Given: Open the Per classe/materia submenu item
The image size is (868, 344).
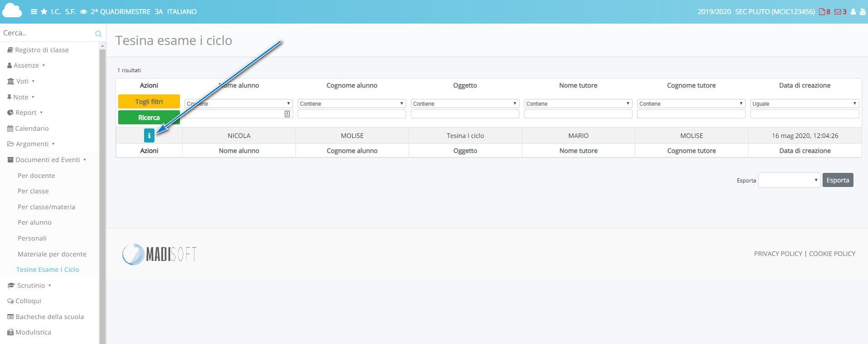Looking at the screenshot, I should pos(46,207).
